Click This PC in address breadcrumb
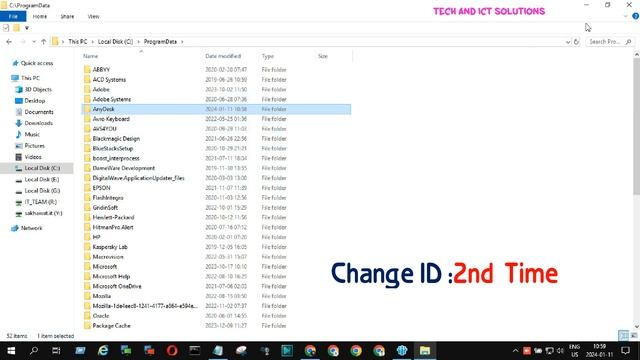Viewport: 640px width, 360px height. click(x=78, y=42)
